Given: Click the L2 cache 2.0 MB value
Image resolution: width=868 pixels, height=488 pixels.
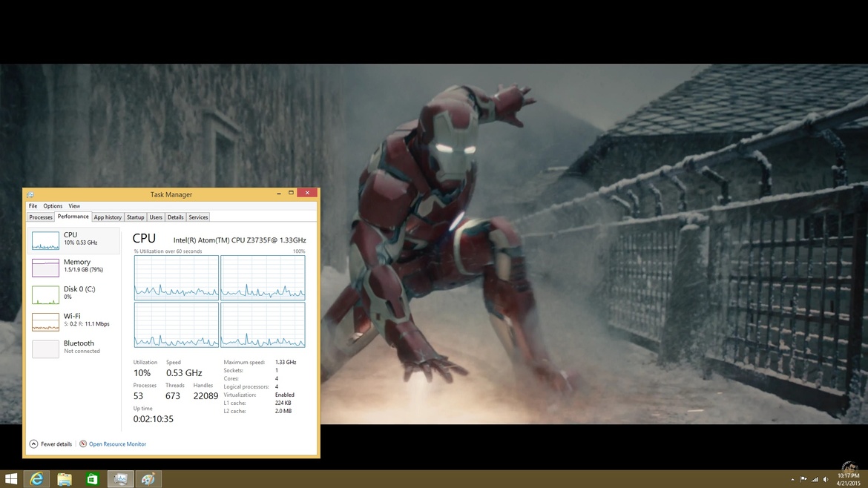Looking at the screenshot, I should point(283,411).
